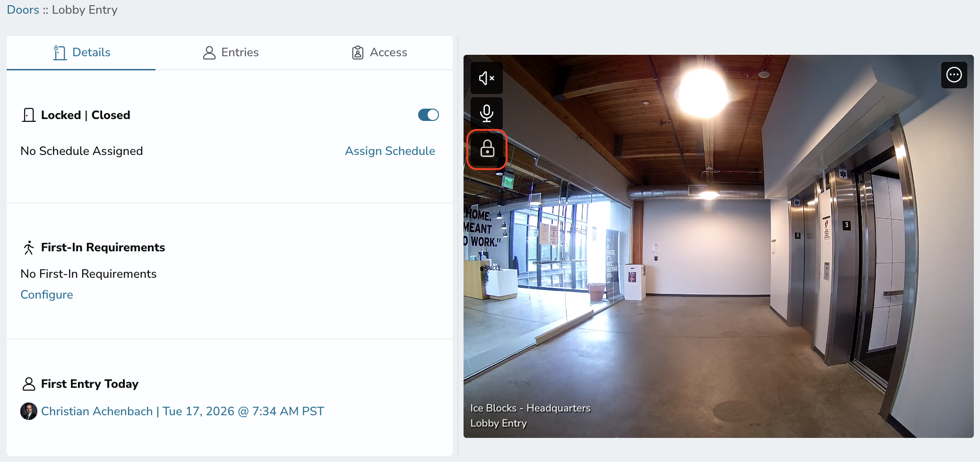Open the Access tab
The width and height of the screenshot is (980, 462).
click(x=379, y=52)
